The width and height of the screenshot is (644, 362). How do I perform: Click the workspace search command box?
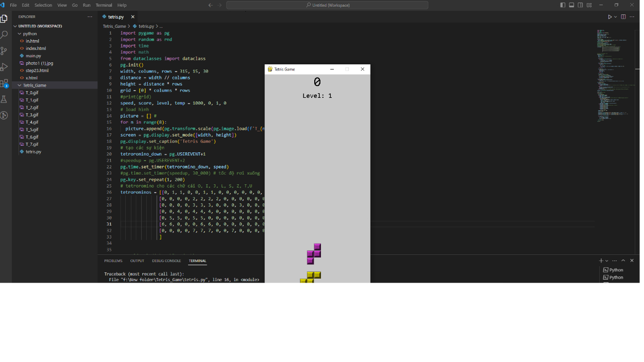327,5
